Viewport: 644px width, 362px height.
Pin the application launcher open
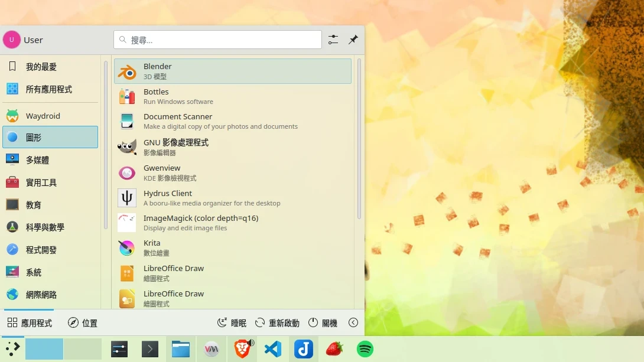[353, 39]
